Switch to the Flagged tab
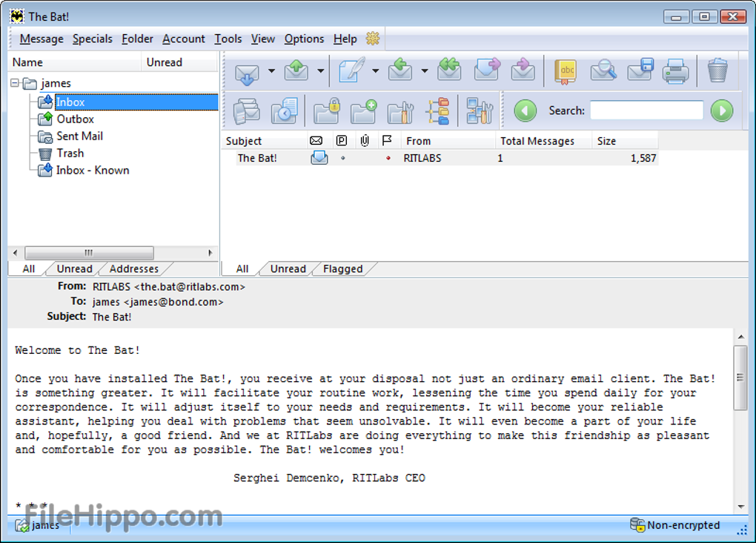This screenshot has width=756, height=543. point(342,269)
